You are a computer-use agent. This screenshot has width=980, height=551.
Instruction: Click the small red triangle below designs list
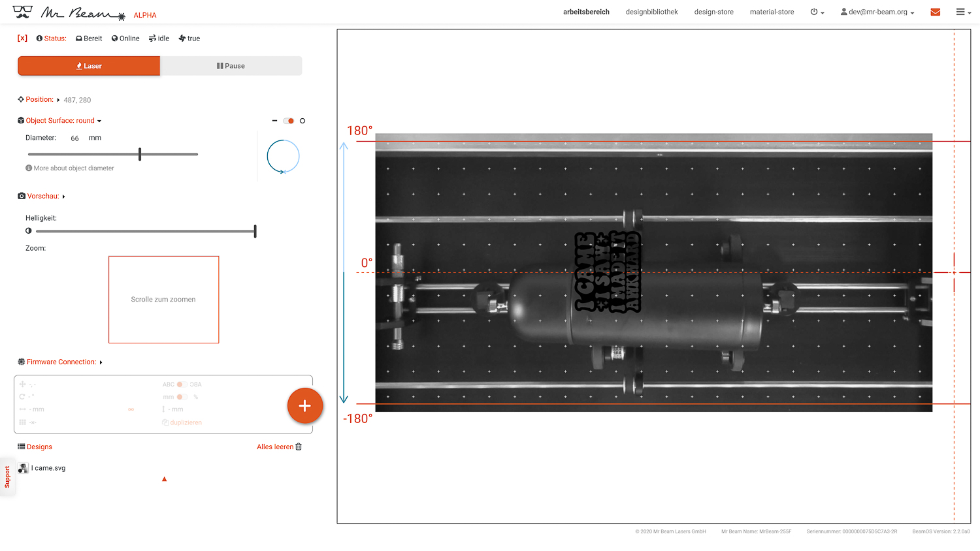pyautogui.click(x=164, y=479)
